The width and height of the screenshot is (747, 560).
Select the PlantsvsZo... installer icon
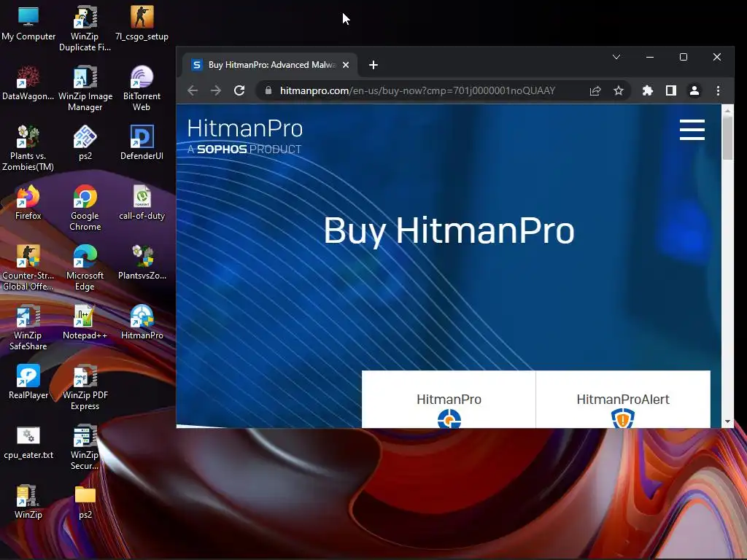click(142, 262)
